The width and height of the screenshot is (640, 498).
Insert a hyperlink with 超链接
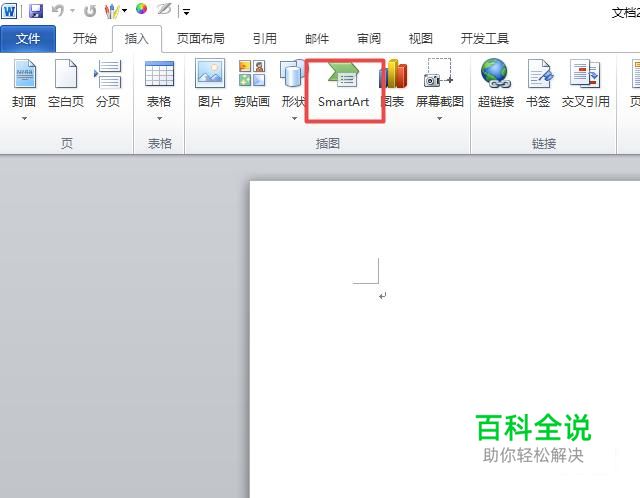496,84
